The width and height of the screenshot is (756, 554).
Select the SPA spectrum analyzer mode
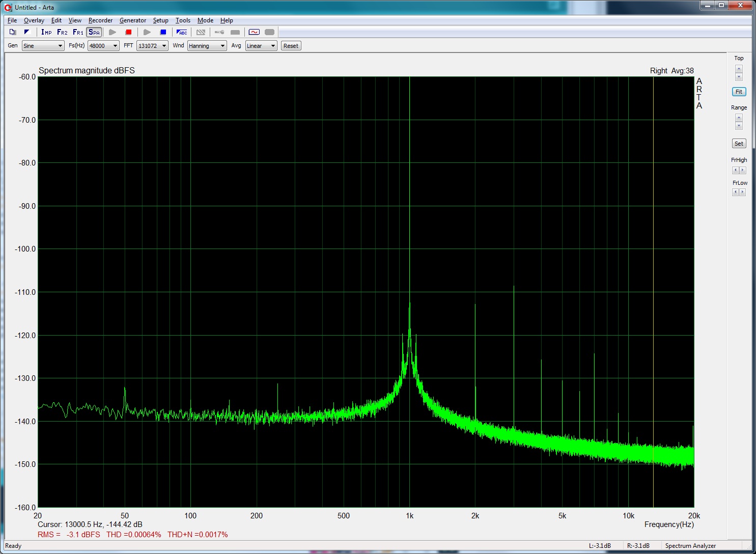94,32
